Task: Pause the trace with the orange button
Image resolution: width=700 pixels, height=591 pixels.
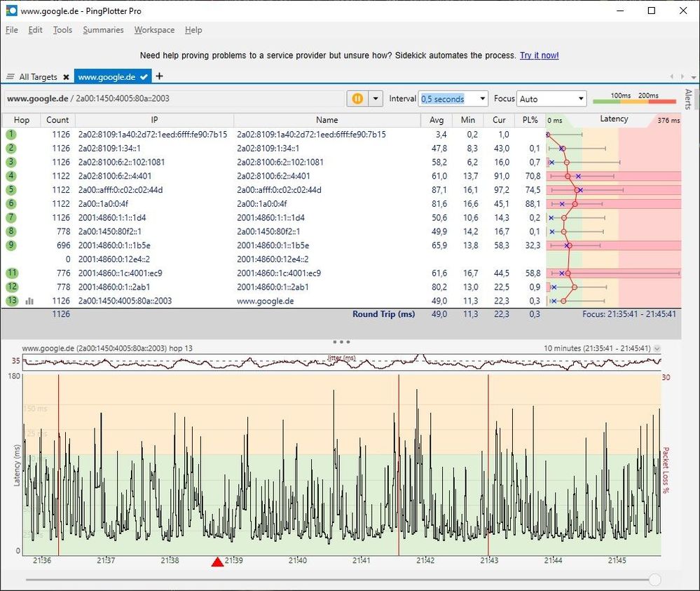Action: pyautogui.click(x=357, y=99)
